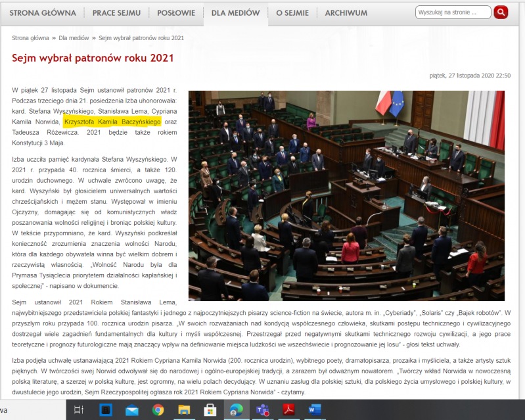
Task: Switch to the Microsoft Edge taskbar icon
Action: (237, 409)
